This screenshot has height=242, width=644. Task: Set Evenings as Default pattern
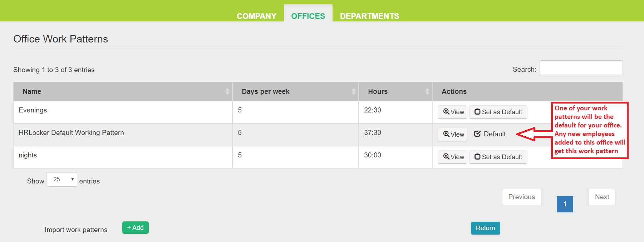(498, 112)
